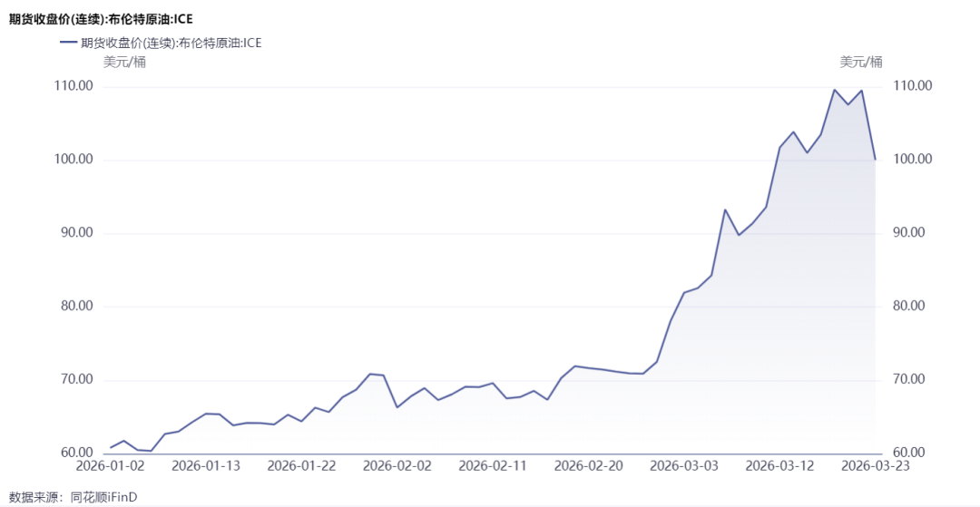Click date label 2026-03-03
This screenshot has height=507, width=980.
click(x=684, y=466)
